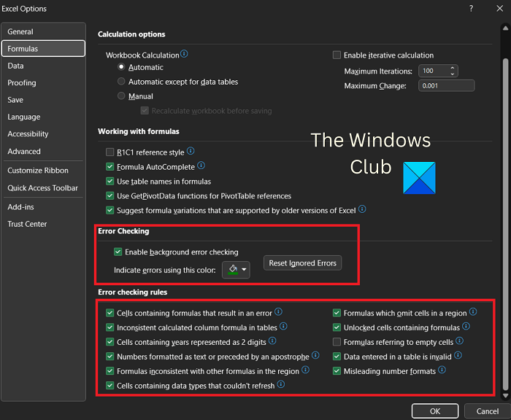Show info for Numbers formatted as text
The image size is (511, 420).
point(315,355)
